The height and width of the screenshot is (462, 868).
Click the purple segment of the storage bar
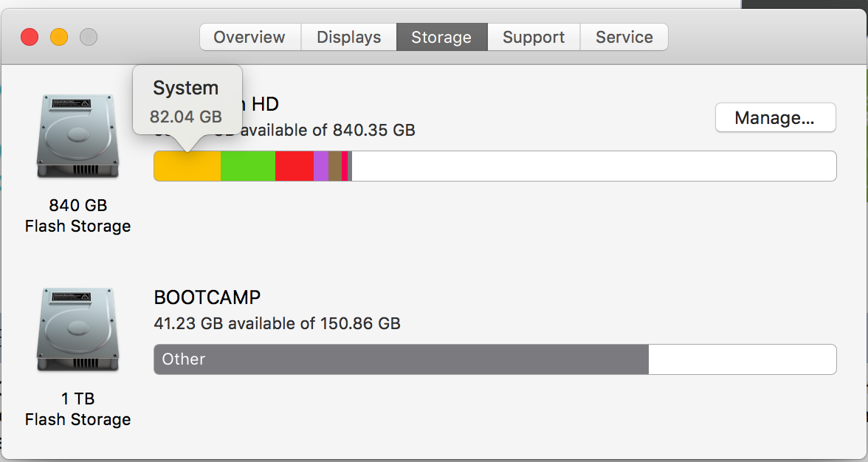click(x=321, y=166)
